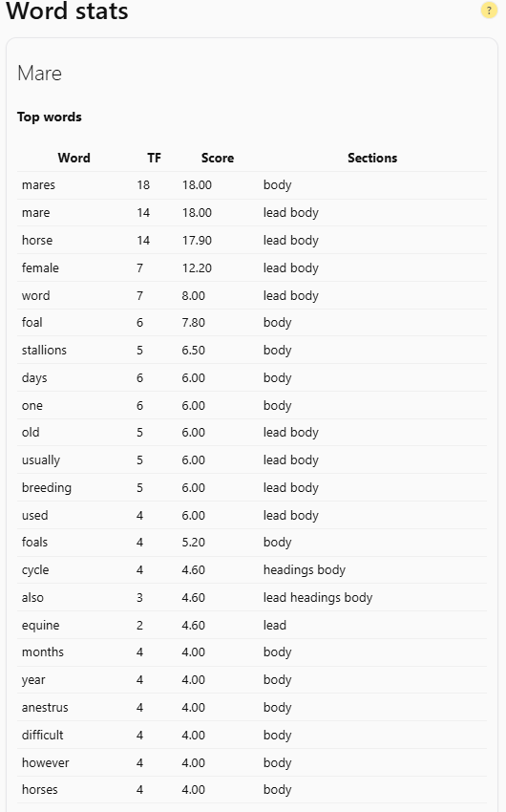Click the TF column header
Screen dimensions: 506x812
[x=154, y=158]
